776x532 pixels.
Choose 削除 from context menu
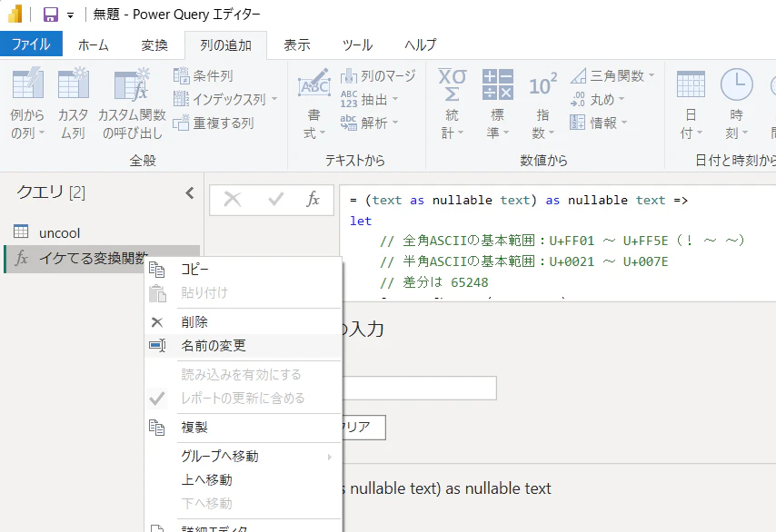[243, 322]
